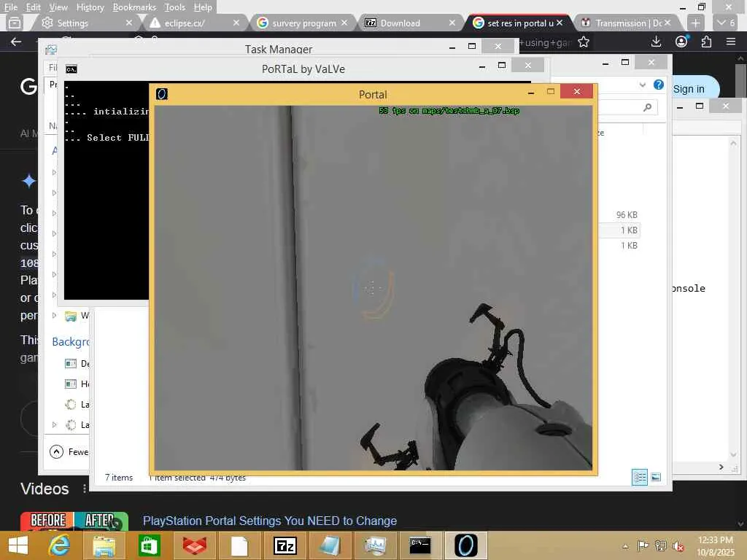This screenshot has height=560, width=747.
Task: Show hidden system tray icons
Action: (625, 546)
